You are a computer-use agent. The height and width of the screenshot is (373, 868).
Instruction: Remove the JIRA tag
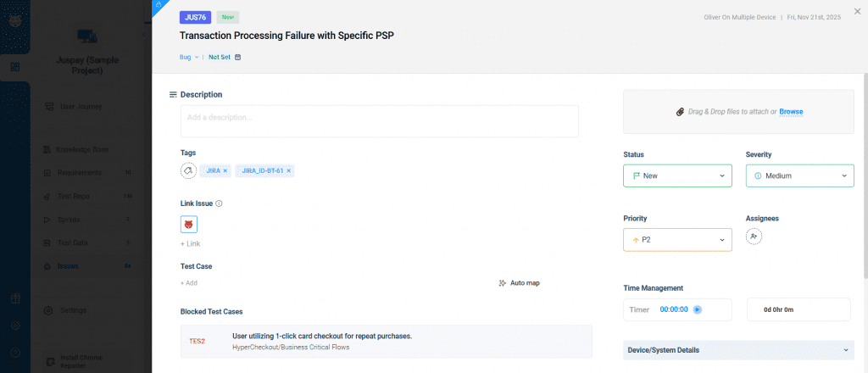point(225,171)
